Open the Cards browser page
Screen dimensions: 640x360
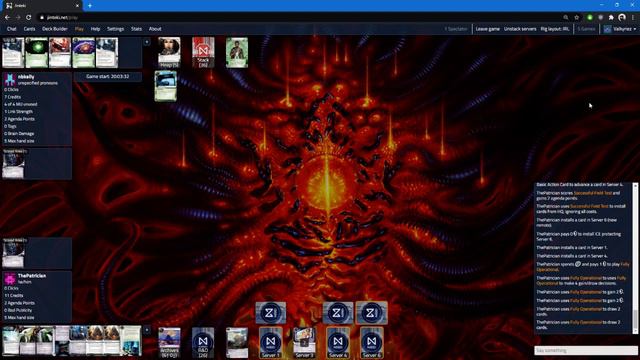(x=29, y=29)
